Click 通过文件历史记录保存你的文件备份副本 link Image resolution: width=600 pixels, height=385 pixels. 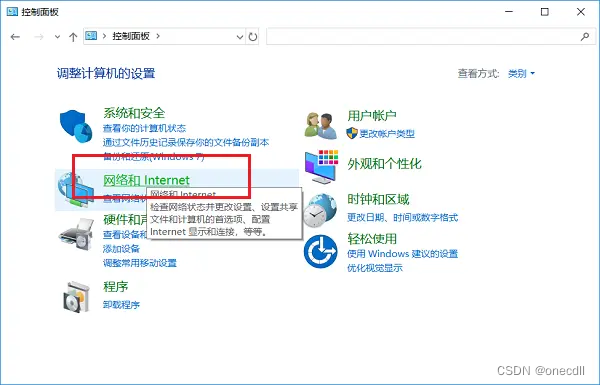[x=186, y=142]
